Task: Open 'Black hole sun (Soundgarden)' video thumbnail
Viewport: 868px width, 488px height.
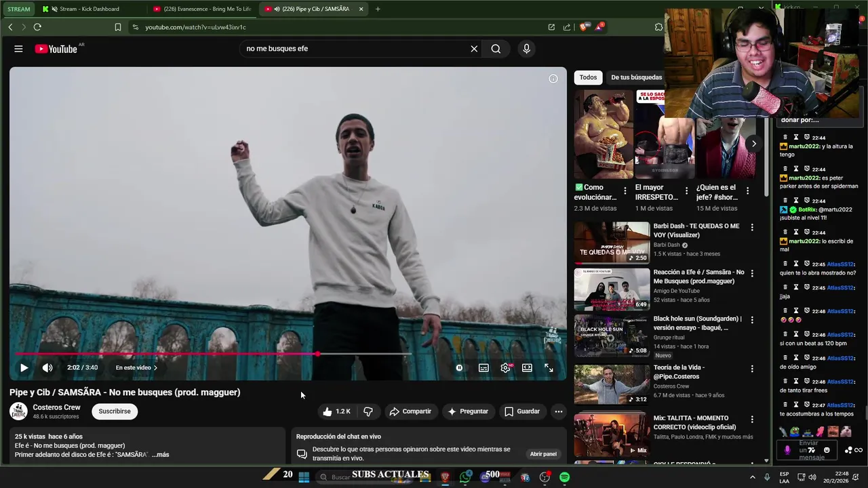Action: [612, 335]
